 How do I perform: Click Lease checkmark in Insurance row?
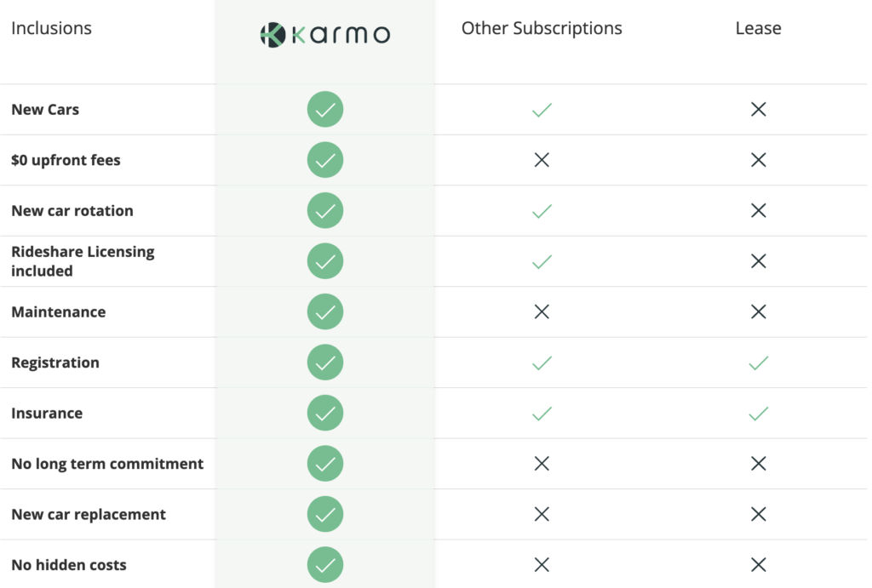tap(758, 414)
